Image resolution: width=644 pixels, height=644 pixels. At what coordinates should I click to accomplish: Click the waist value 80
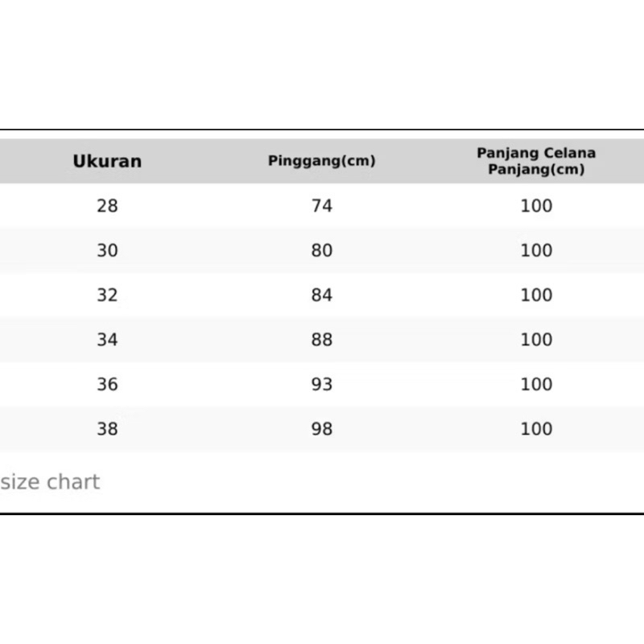point(321,250)
